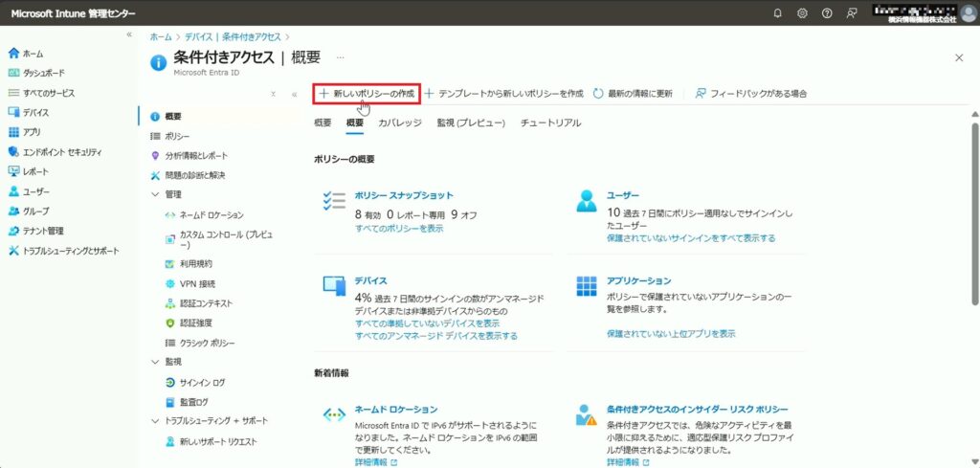Image resolution: width=980 pixels, height=468 pixels.
Task: Click the 分析情報とレポート lightbulb icon
Action: [x=156, y=156]
